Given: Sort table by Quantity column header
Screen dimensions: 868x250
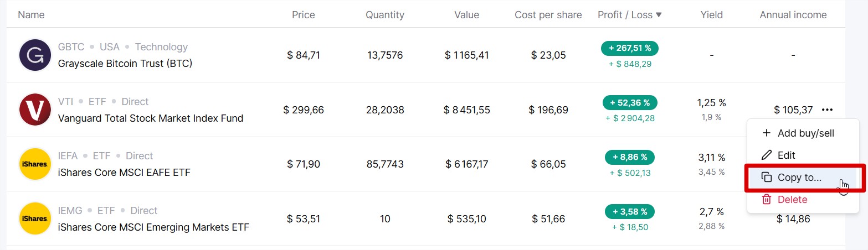Looking at the screenshot, I should point(385,15).
